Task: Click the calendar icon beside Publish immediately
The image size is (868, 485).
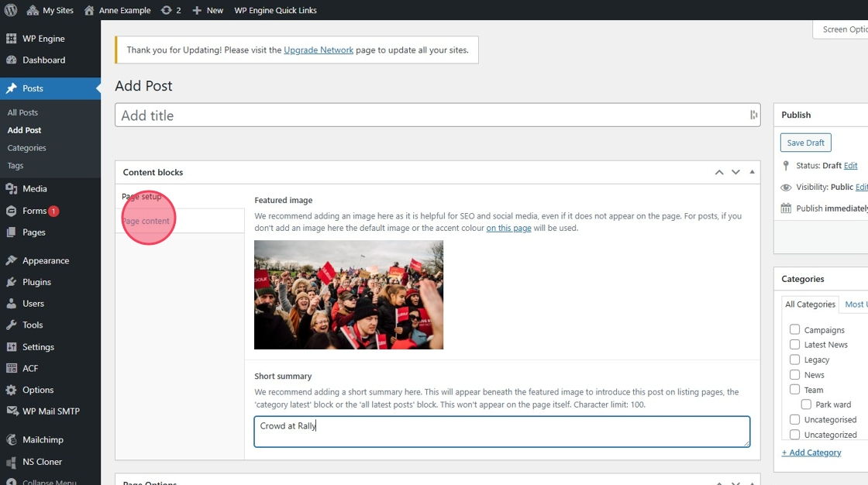Action: (x=786, y=208)
